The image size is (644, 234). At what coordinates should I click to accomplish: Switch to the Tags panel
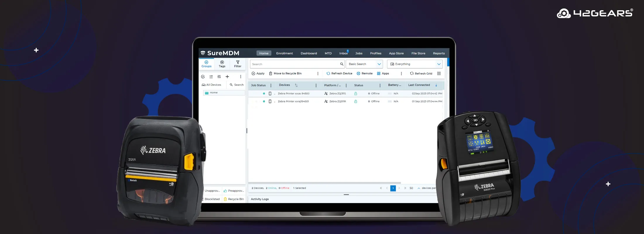222,64
